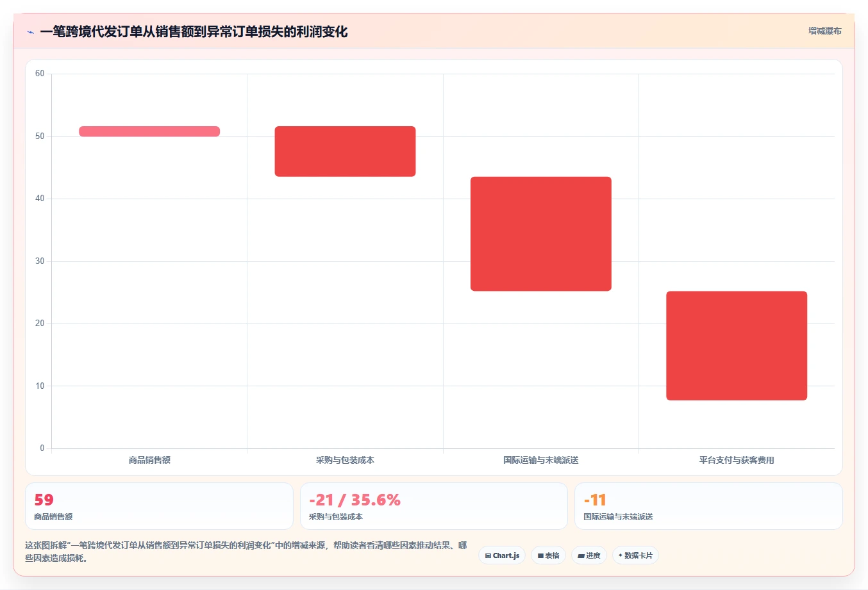Viewport: 868px width, 590px height.
Task: Click the red 国际运输与末端派送 bar
Action: 541,234
